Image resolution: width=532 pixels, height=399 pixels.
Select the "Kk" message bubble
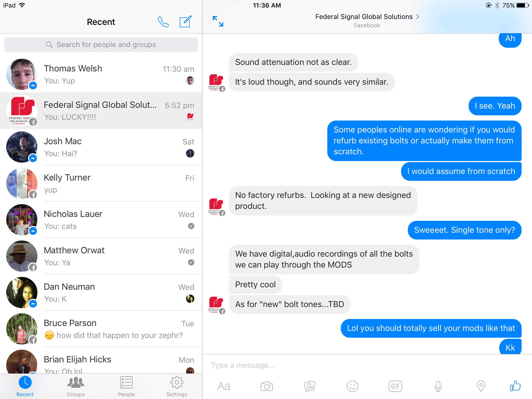tap(510, 347)
